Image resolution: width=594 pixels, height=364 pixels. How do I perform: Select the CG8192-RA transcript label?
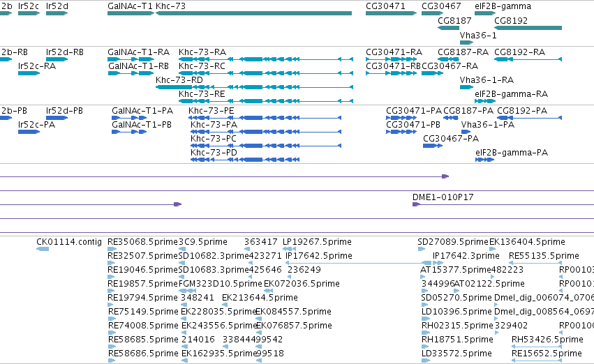tap(520, 52)
